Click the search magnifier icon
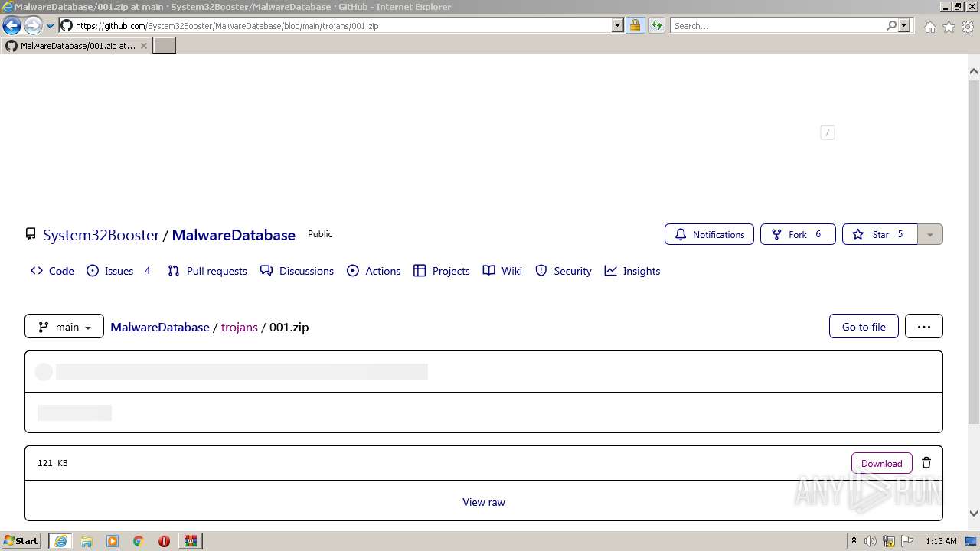Viewport: 980px width, 551px height. click(891, 26)
